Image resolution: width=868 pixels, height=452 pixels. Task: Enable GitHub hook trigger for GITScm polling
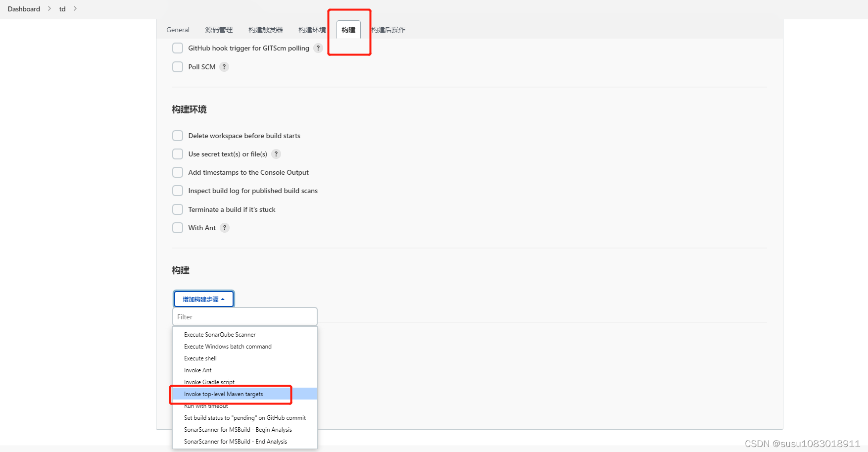coord(178,48)
